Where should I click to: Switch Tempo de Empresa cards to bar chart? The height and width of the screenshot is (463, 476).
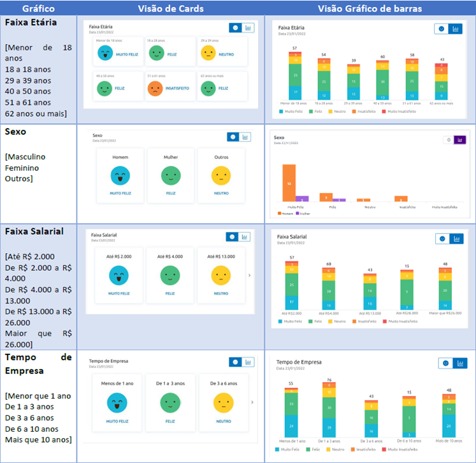coord(248,362)
